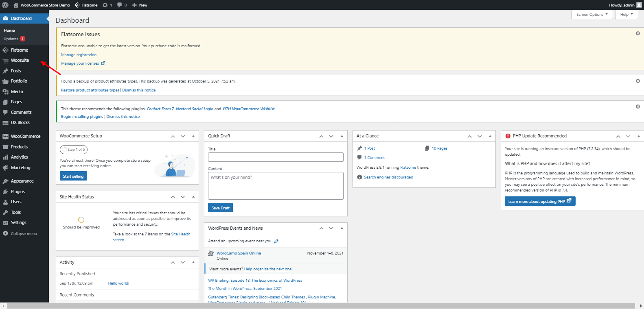Image resolution: width=644 pixels, height=309 pixels.
Task: Click the WordPress logo in admin bar
Action: tap(5, 5)
